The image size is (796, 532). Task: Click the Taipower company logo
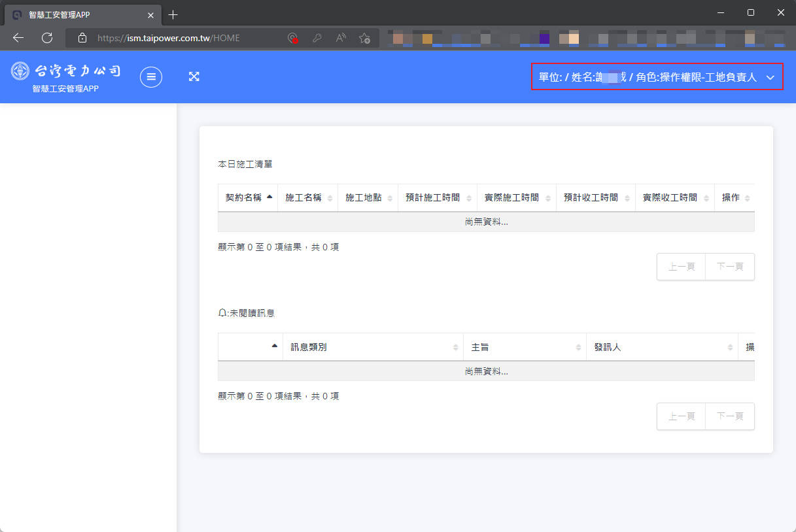click(x=66, y=71)
